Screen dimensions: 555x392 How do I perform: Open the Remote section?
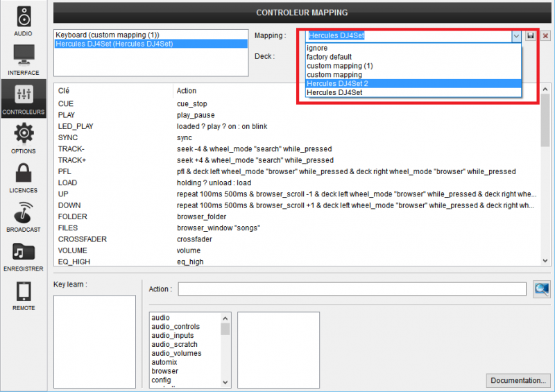click(x=24, y=294)
